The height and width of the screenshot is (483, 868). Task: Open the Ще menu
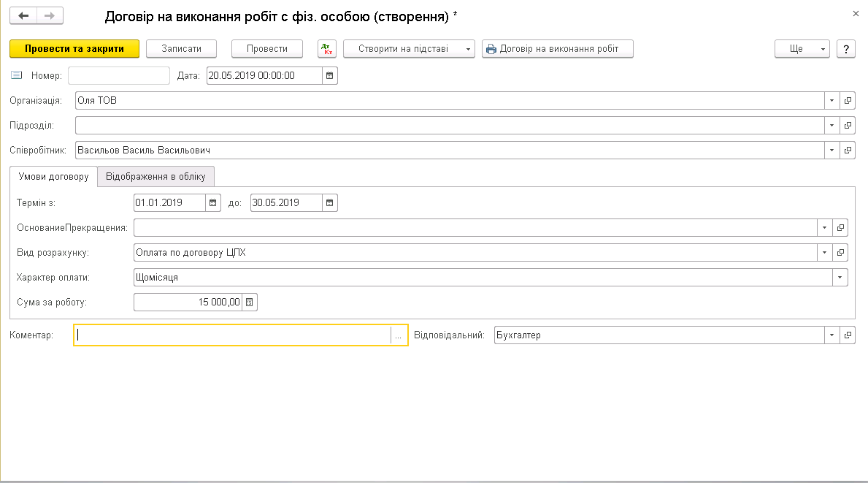(802, 49)
